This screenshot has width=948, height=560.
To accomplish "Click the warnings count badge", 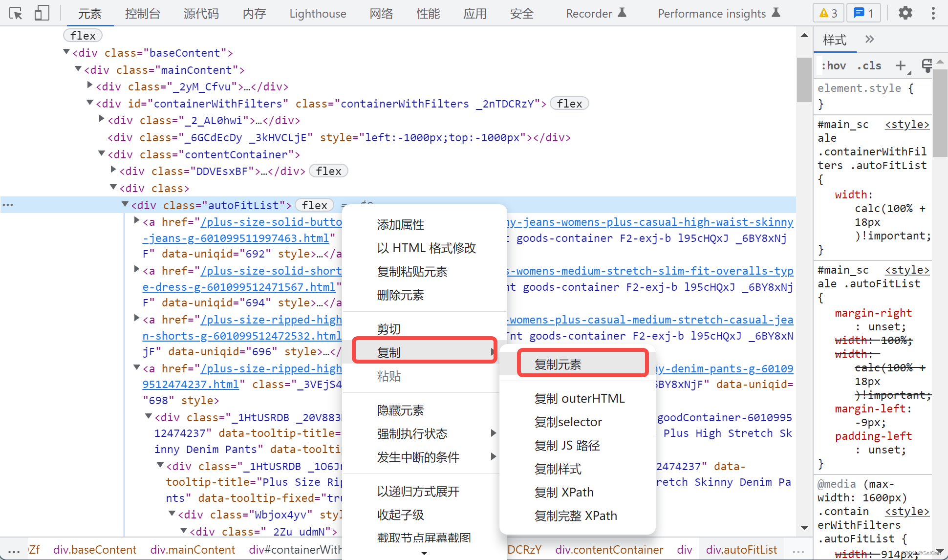I will [828, 13].
